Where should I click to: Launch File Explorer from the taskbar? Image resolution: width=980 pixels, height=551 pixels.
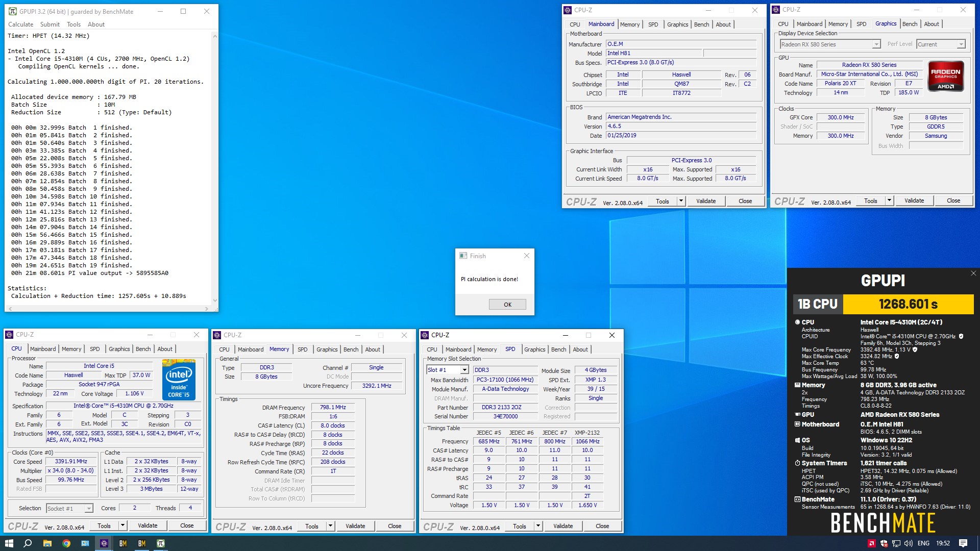pos(47,543)
